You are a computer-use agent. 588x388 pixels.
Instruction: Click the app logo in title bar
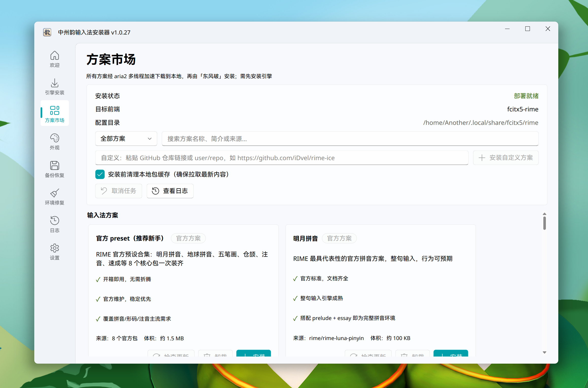point(47,32)
